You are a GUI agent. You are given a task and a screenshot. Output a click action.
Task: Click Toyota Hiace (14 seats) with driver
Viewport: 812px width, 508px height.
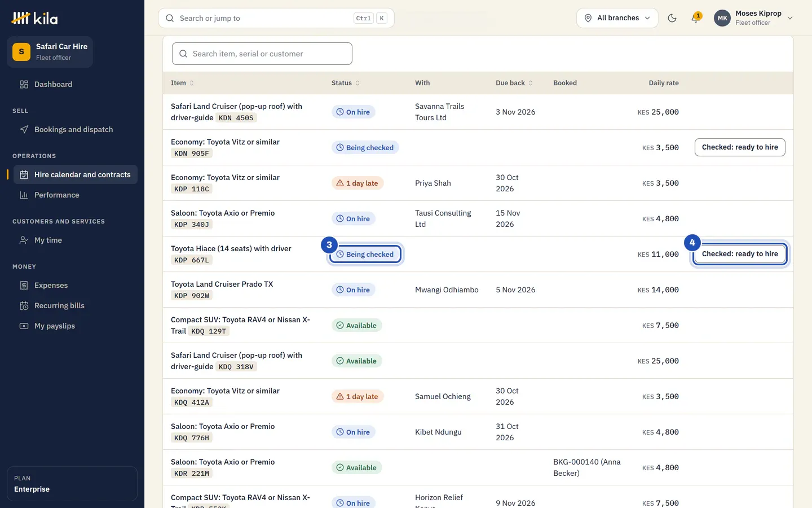231,248
